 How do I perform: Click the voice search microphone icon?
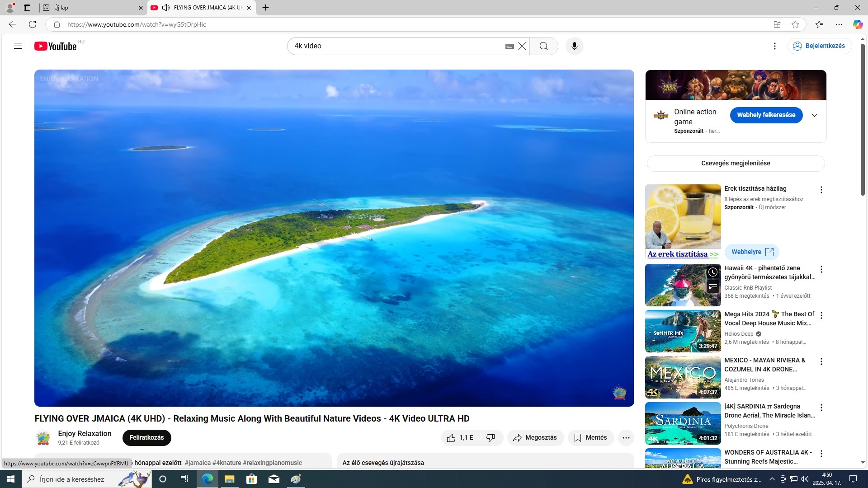click(574, 46)
